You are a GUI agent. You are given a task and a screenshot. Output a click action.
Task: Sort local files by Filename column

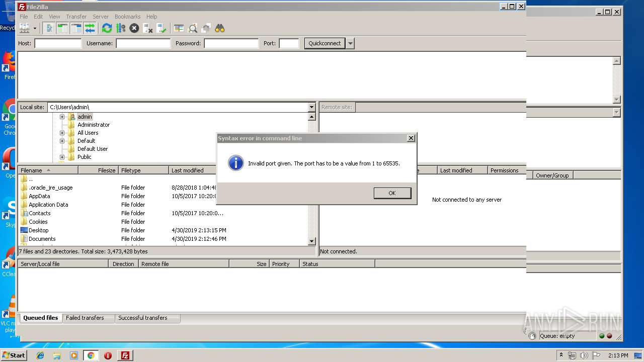[x=48, y=170]
